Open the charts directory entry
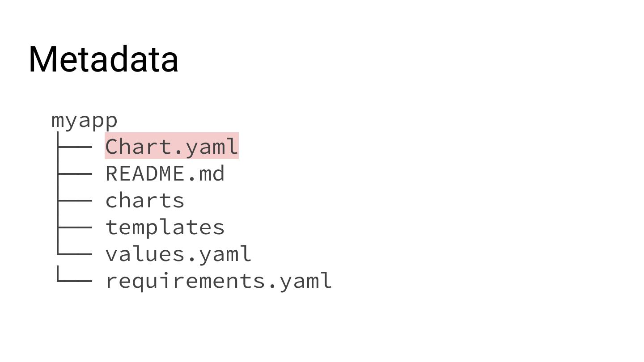Image resolution: width=644 pixels, height=362 pixels. [x=144, y=201]
